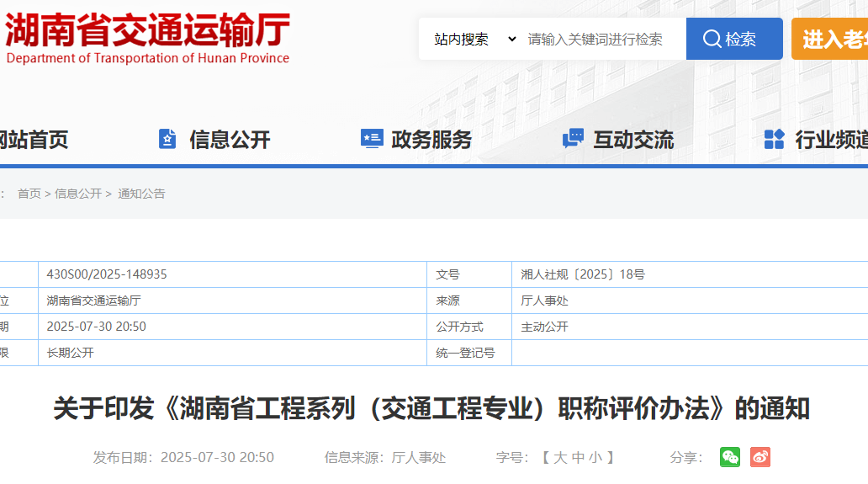Click the magnifier icon in search button
This screenshot has height=484, width=868.
click(x=712, y=39)
